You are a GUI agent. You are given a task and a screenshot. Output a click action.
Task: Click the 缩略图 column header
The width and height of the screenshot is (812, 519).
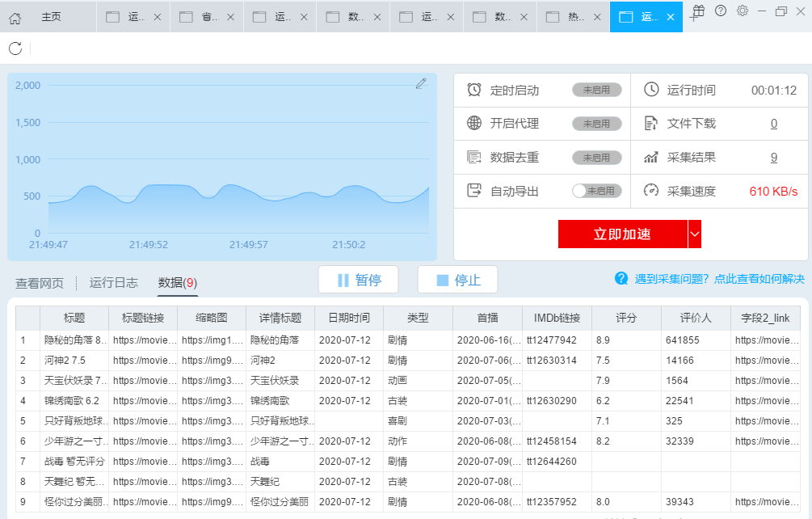(x=212, y=318)
